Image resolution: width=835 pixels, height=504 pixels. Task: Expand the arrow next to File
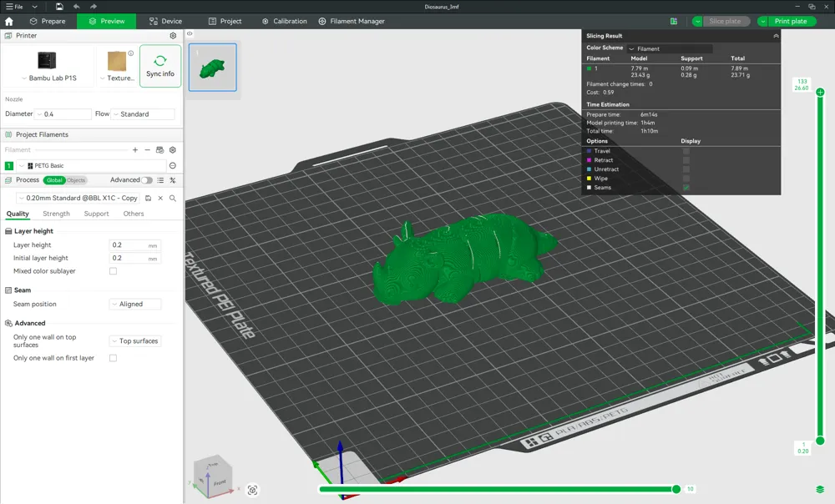34,7
